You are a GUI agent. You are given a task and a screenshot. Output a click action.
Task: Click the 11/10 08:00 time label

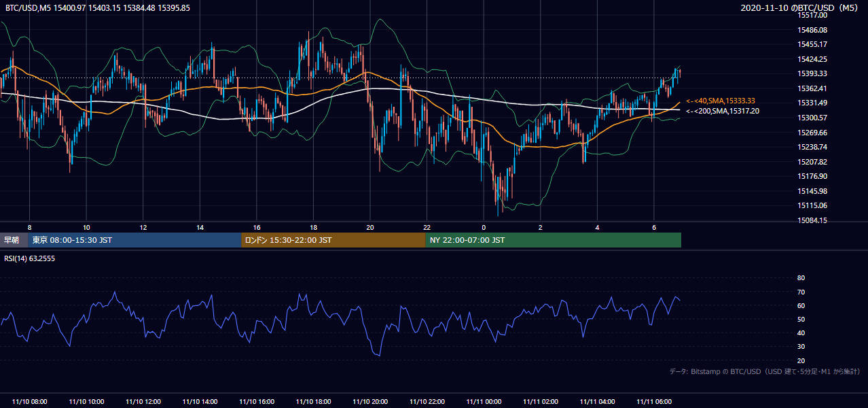tap(30, 402)
